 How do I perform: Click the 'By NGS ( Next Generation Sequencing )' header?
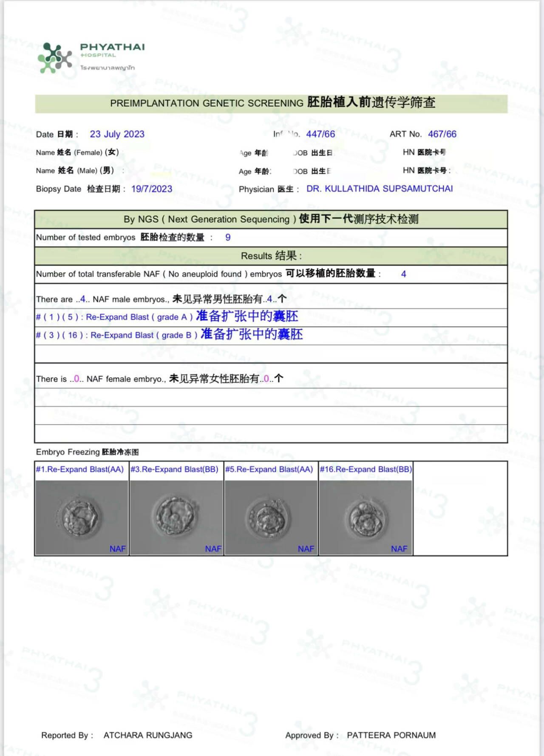271,219
